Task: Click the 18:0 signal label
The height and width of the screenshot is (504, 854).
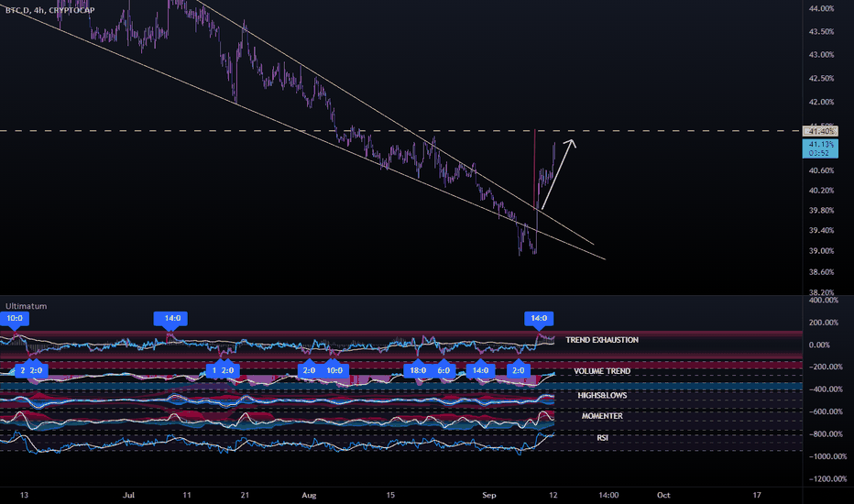Action: 418,370
